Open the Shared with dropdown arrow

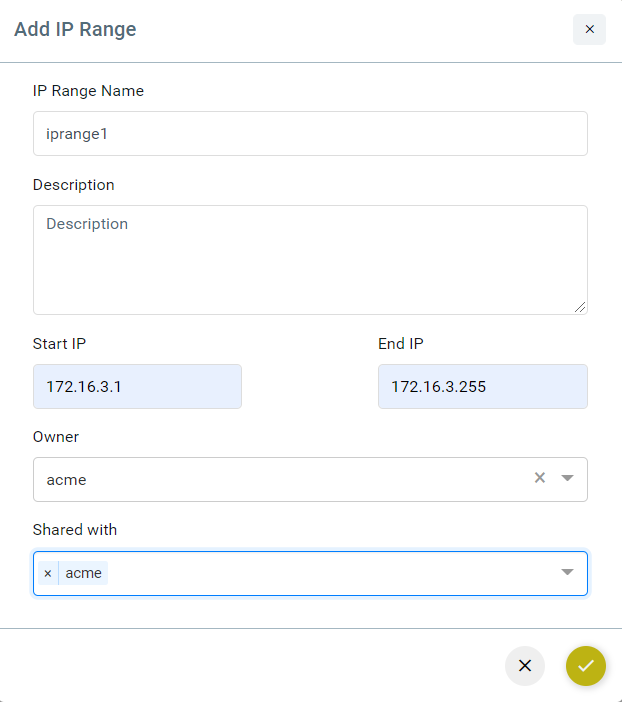[x=567, y=572]
